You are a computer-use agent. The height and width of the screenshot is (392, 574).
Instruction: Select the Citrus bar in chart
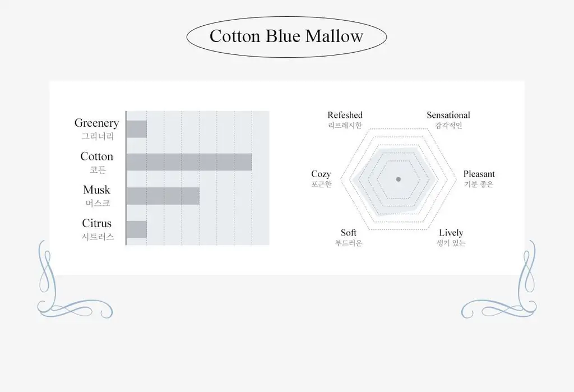click(x=137, y=229)
